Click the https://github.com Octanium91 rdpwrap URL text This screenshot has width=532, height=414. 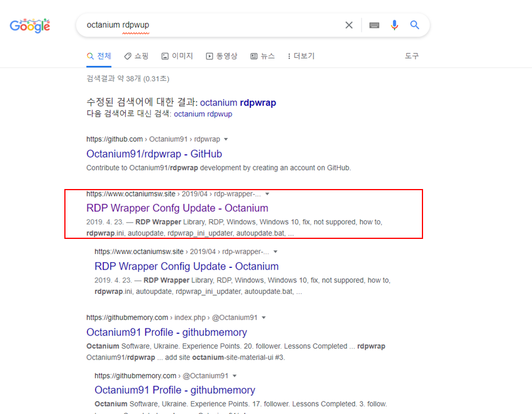click(x=153, y=139)
